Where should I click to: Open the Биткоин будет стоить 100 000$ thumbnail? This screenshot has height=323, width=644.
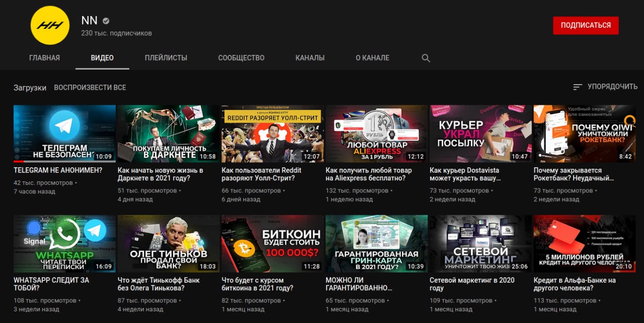coord(273,244)
